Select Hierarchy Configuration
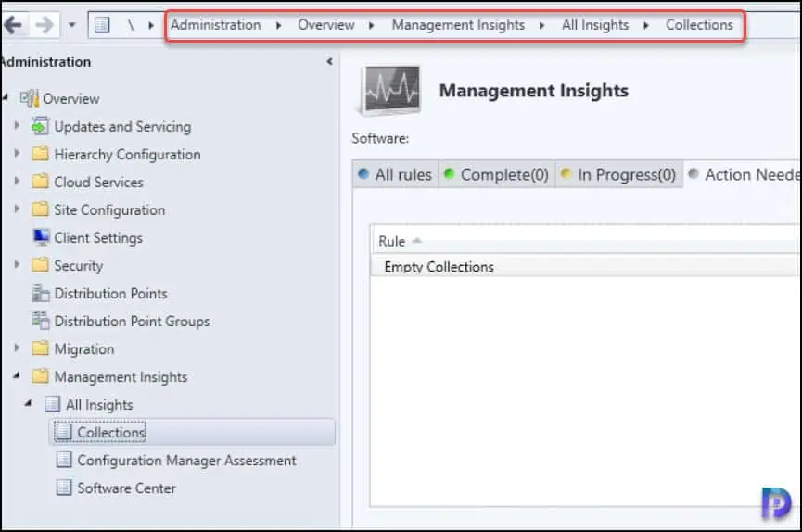This screenshot has height=532, width=802. (127, 155)
